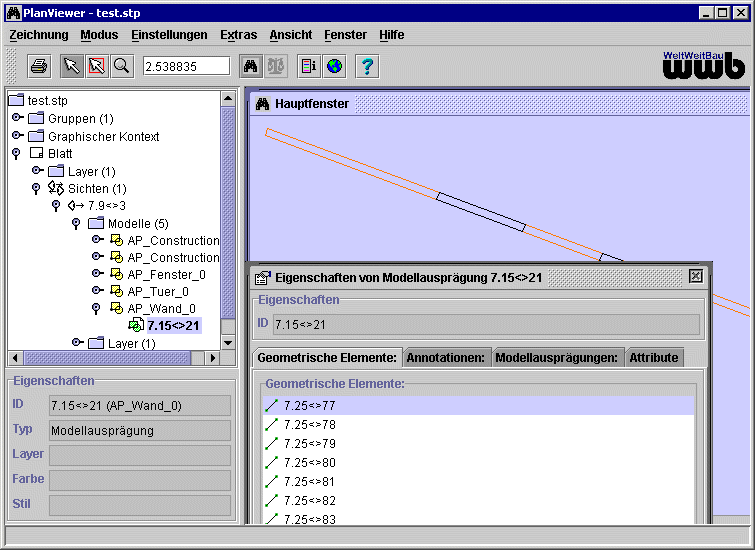The width and height of the screenshot is (755, 550).
Task: Click the zoom factor field 2.538835
Action: pyautogui.click(x=187, y=66)
